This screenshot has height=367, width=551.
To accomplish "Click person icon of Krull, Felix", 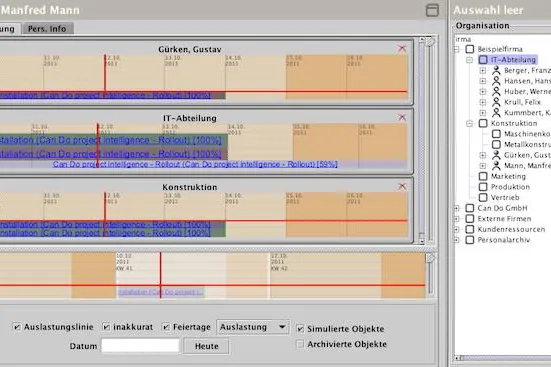I will coord(496,102).
